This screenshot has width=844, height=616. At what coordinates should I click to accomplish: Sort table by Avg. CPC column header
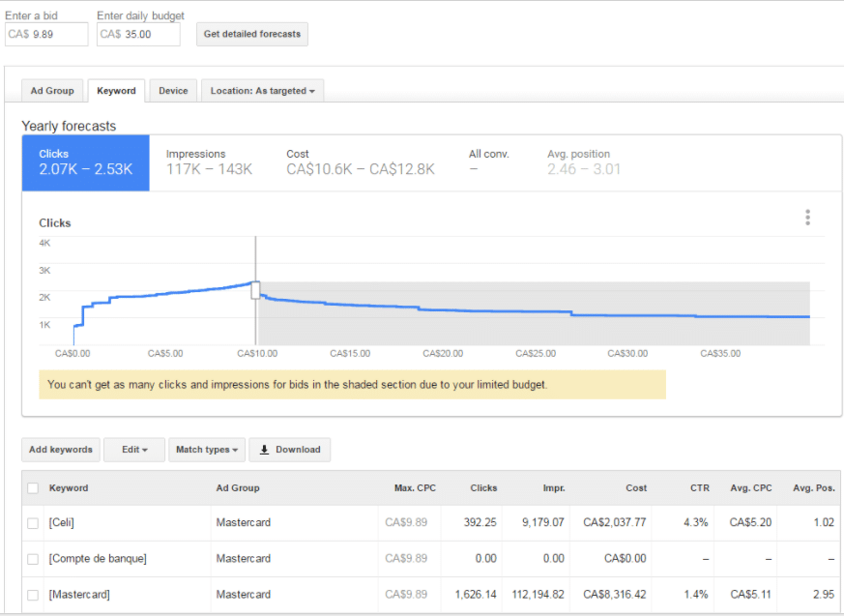pos(748,488)
